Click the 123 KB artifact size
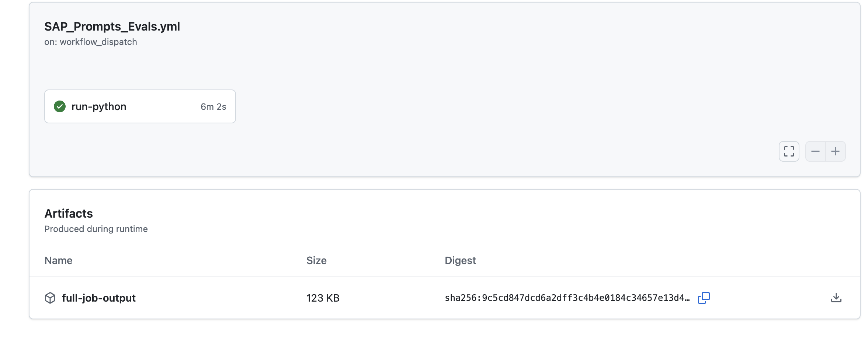 pyautogui.click(x=323, y=298)
